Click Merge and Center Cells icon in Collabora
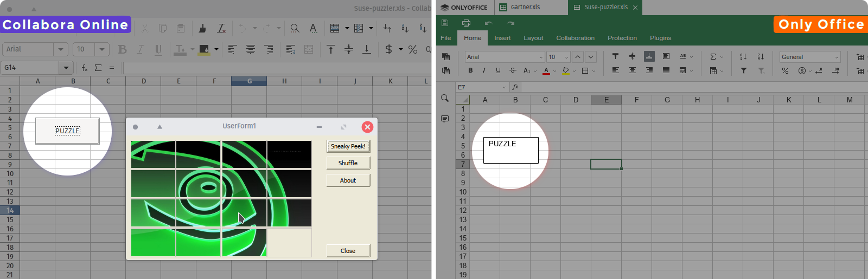868x279 pixels. [309, 49]
